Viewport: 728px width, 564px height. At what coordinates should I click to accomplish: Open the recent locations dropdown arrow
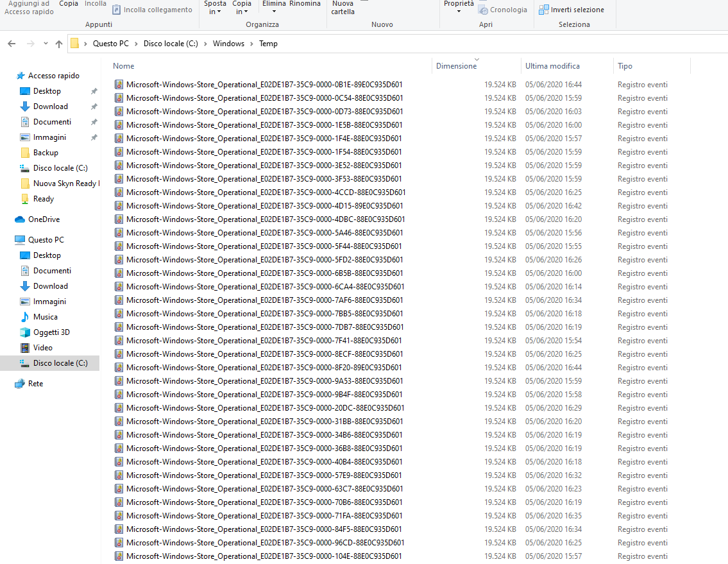tap(46, 44)
